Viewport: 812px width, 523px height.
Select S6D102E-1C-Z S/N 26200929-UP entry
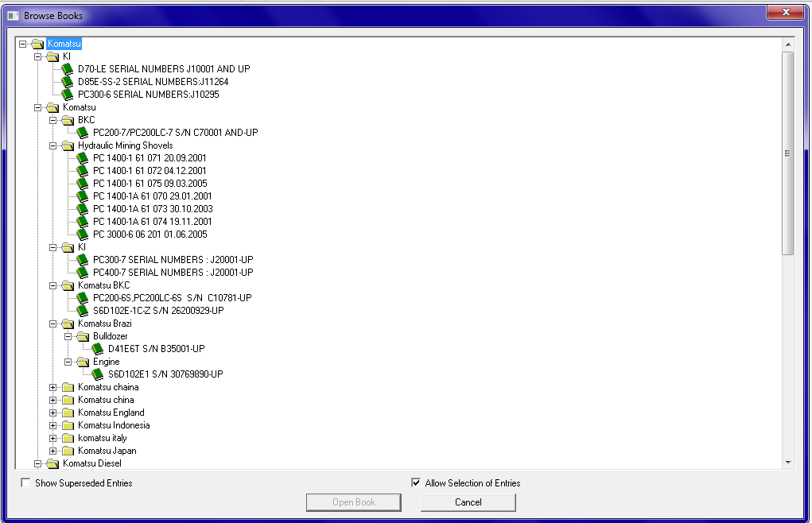[x=158, y=311]
